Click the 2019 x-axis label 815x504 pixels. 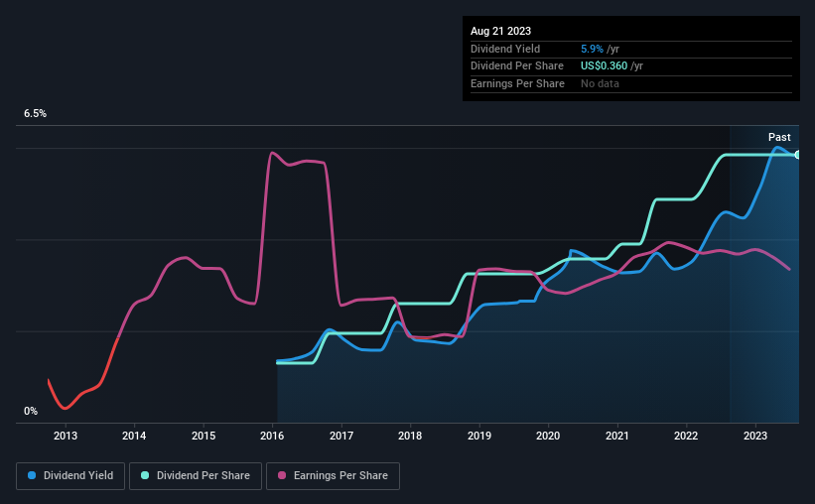pos(479,436)
